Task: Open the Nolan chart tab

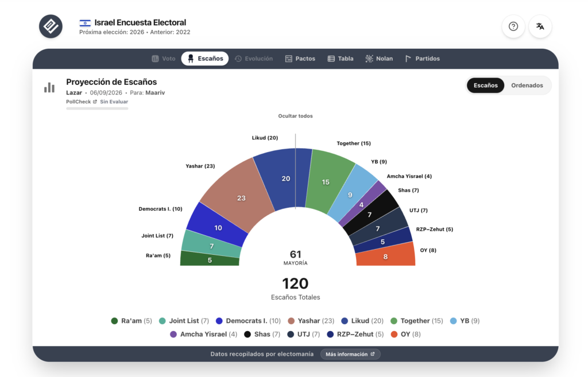Action: pos(379,59)
